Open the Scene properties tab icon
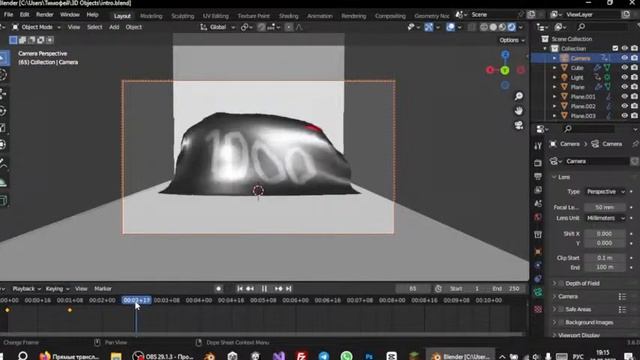Viewport: 640px width, 360px height. coord(538,203)
